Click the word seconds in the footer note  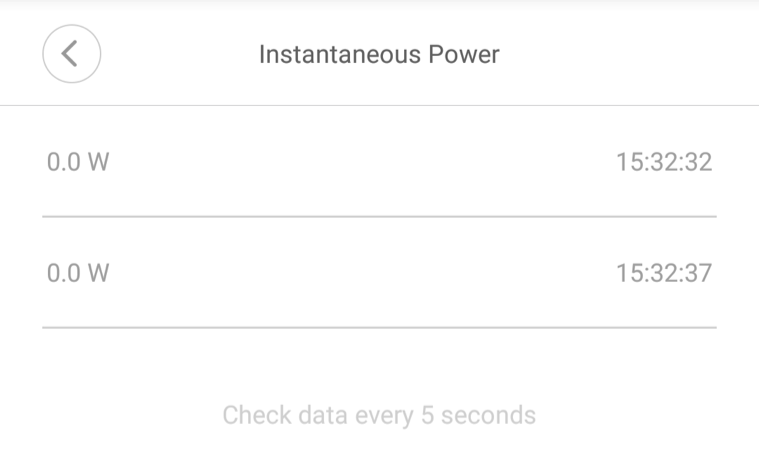click(x=488, y=415)
